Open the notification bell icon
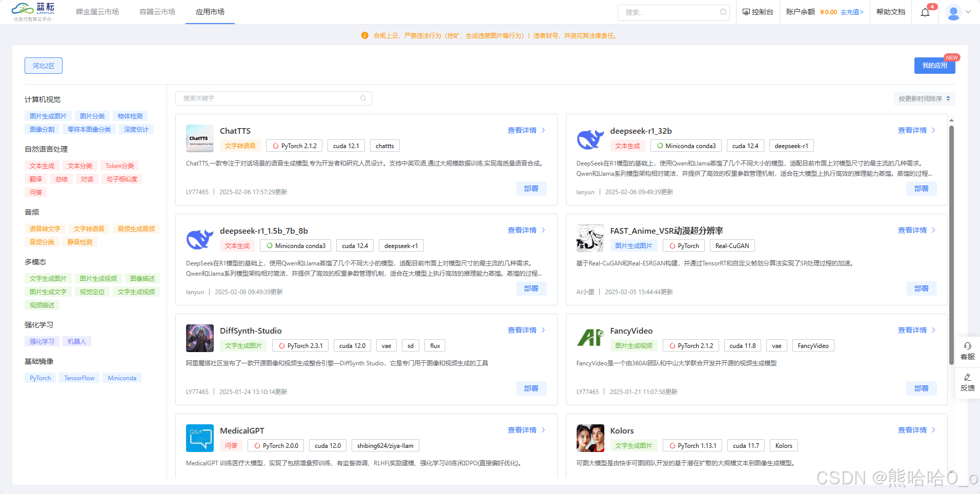Viewport: 980px width, 494px height. click(x=925, y=12)
